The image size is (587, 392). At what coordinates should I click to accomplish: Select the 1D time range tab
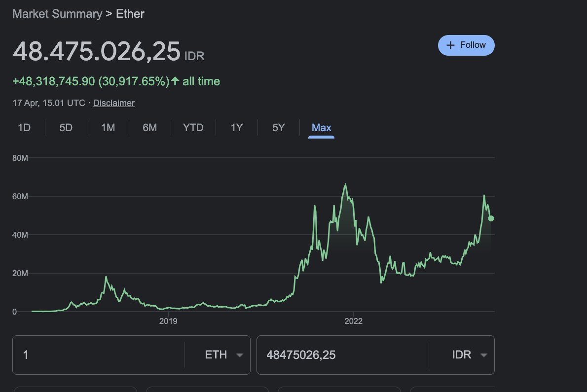(24, 128)
